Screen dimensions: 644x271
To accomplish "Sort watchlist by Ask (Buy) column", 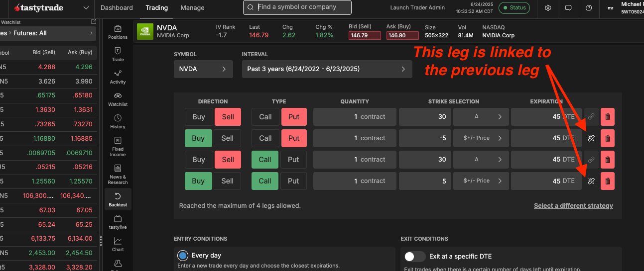I will click(80, 52).
